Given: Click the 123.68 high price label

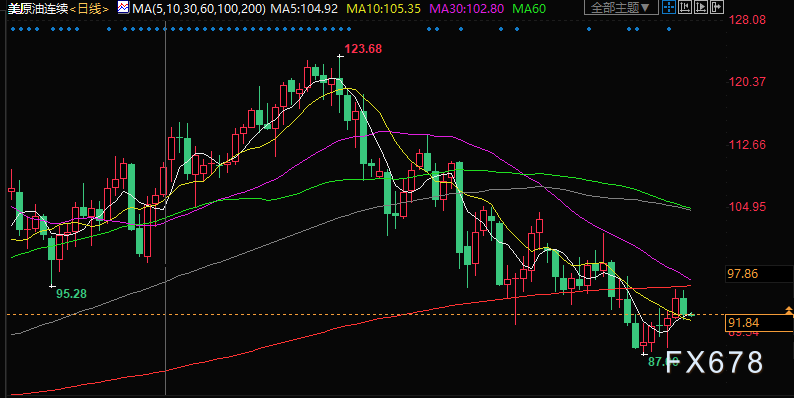Looking at the screenshot, I should tap(363, 49).
